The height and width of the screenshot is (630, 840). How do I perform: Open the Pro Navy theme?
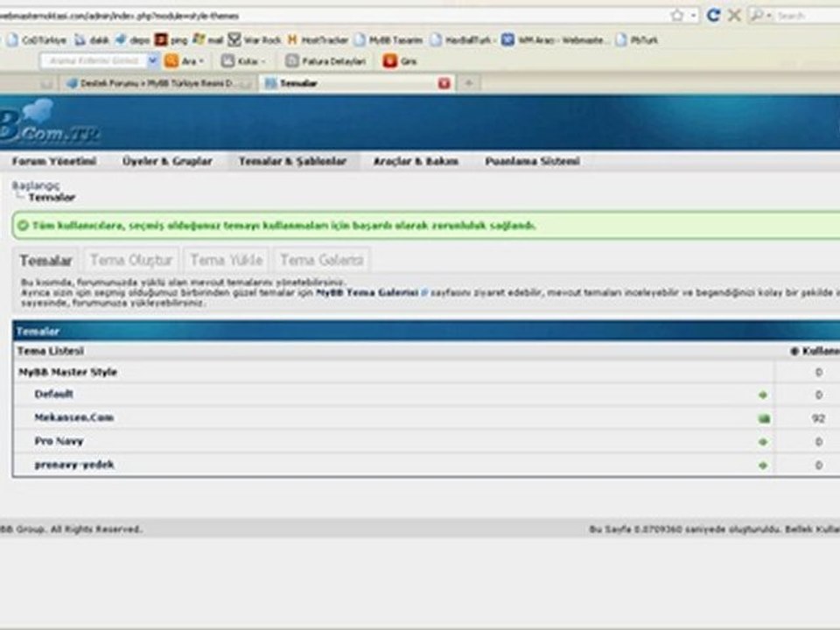59,441
